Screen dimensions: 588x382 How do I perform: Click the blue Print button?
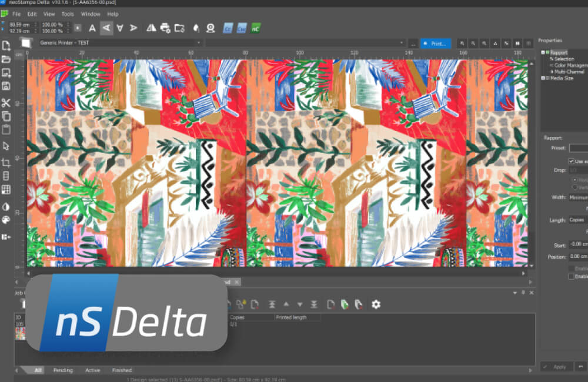click(435, 43)
